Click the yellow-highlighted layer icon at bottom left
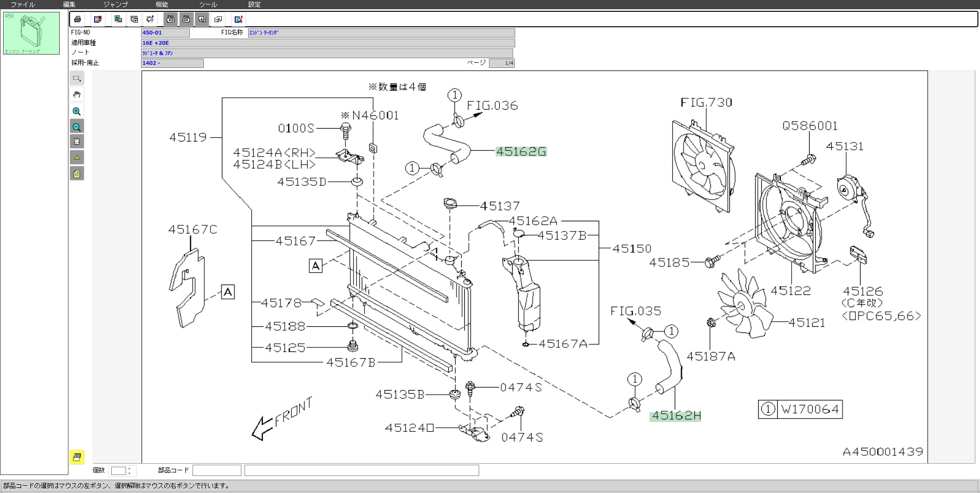Screen dimensions: 980x493 point(77,457)
